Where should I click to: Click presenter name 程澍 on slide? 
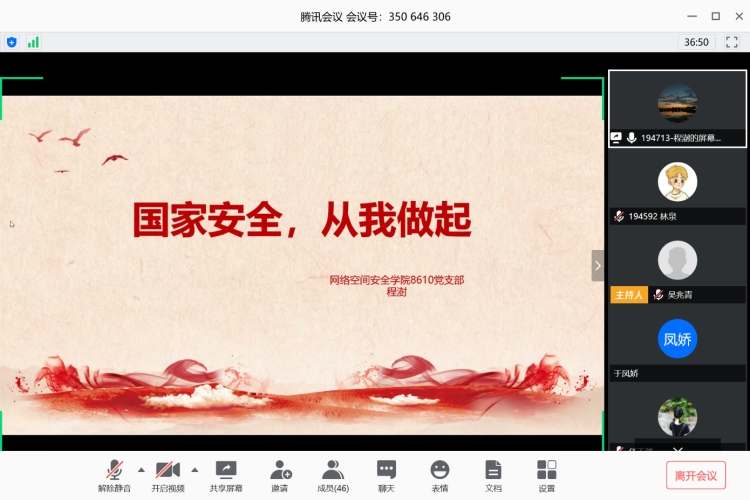(x=397, y=292)
